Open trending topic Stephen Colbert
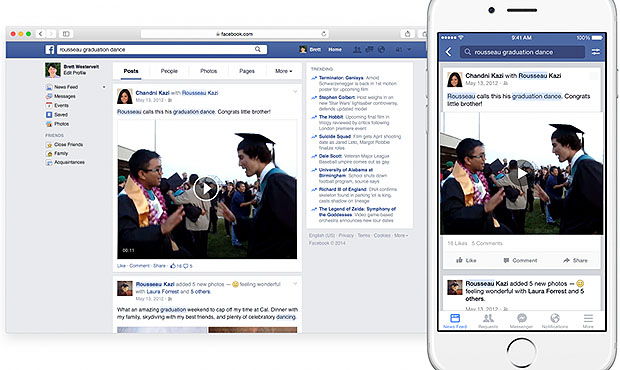Screen dimensions: 620x370 coord(337,97)
